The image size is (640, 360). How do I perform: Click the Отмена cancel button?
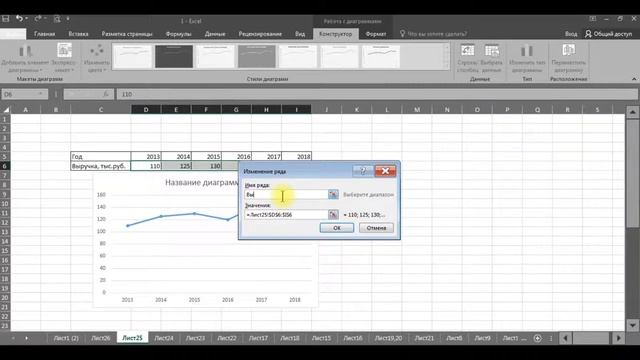(376, 228)
